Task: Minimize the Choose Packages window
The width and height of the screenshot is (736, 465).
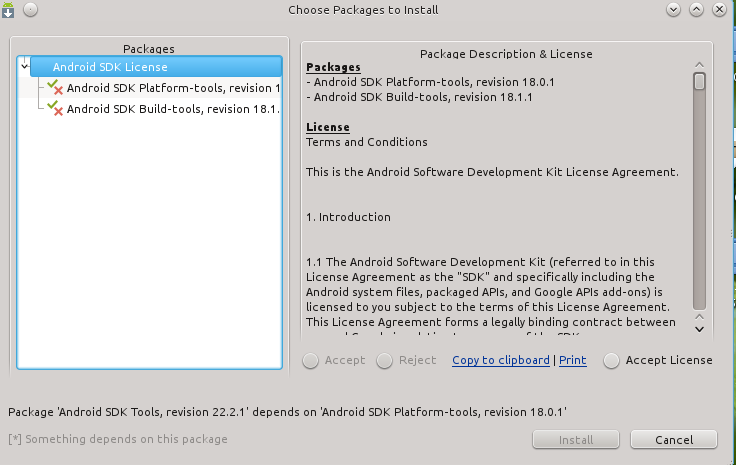Action: pyautogui.click(x=674, y=10)
